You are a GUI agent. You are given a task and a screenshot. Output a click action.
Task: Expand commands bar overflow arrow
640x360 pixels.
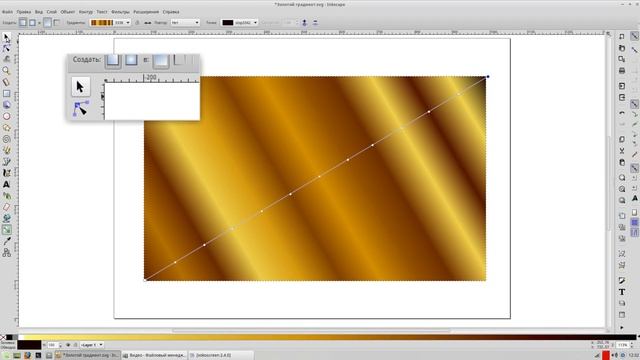click(x=622, y=327)
